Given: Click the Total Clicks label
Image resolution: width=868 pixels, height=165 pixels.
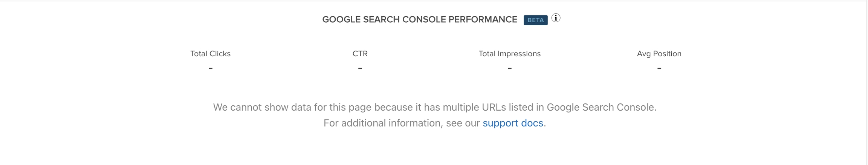Looking at the screenshot, I should 210,54.
